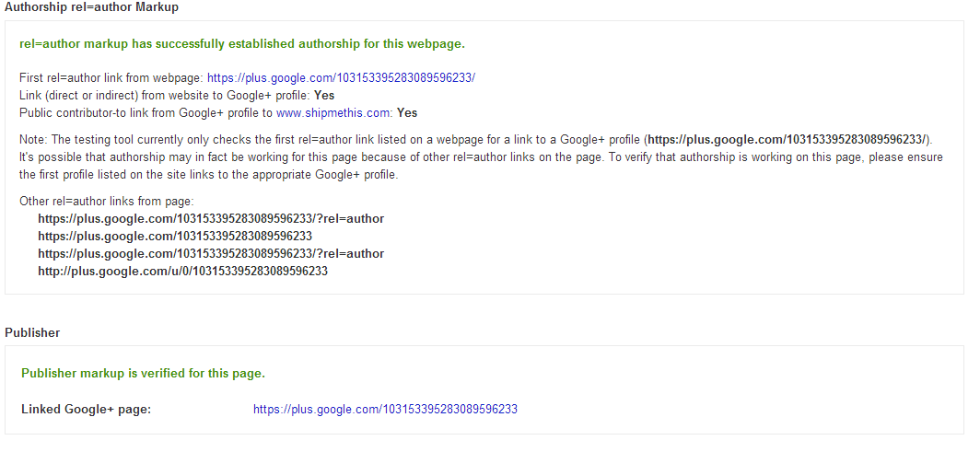Click the "First rel=author link from webpage:" label
Screen dimensions: 980x452
111,78
